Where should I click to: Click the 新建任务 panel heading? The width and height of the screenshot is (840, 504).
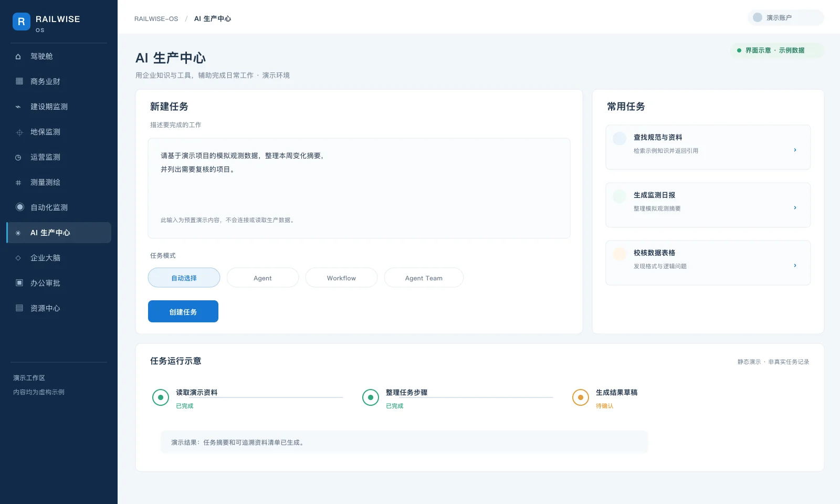click(x=169, y=107)
